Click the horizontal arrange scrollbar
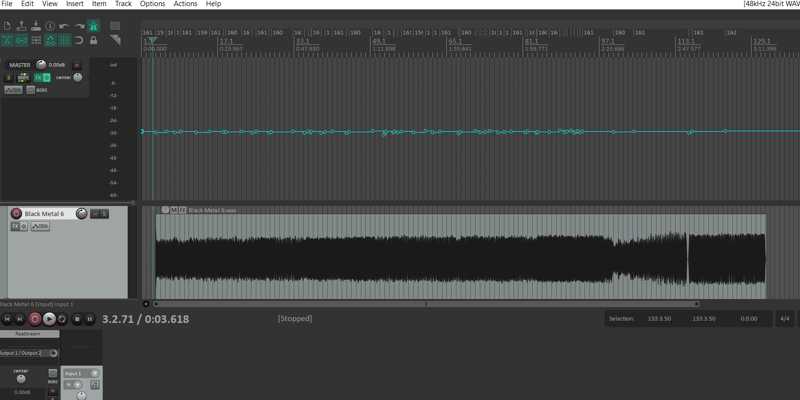 click(426, 304)
